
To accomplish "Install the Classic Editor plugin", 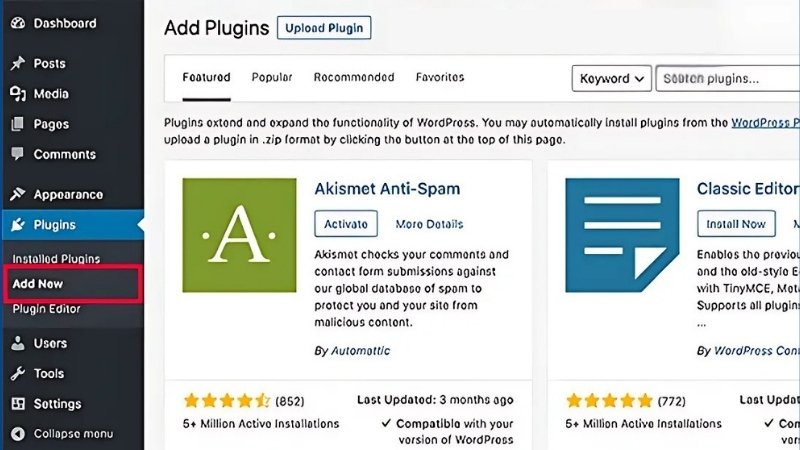I will click(735, 224).
